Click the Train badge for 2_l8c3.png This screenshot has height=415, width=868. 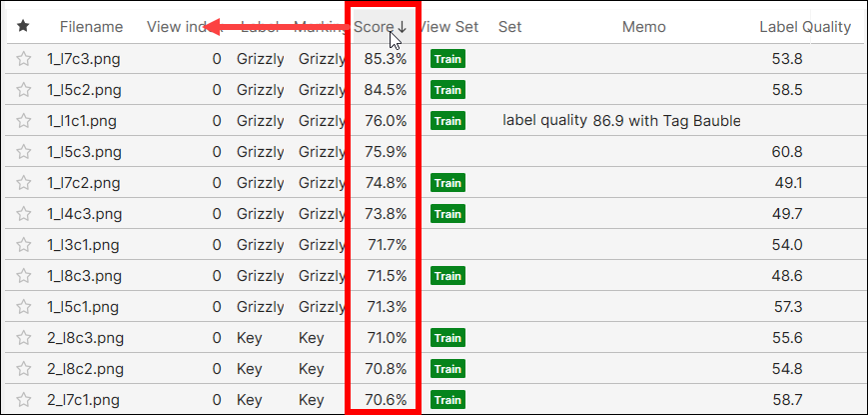447,338
